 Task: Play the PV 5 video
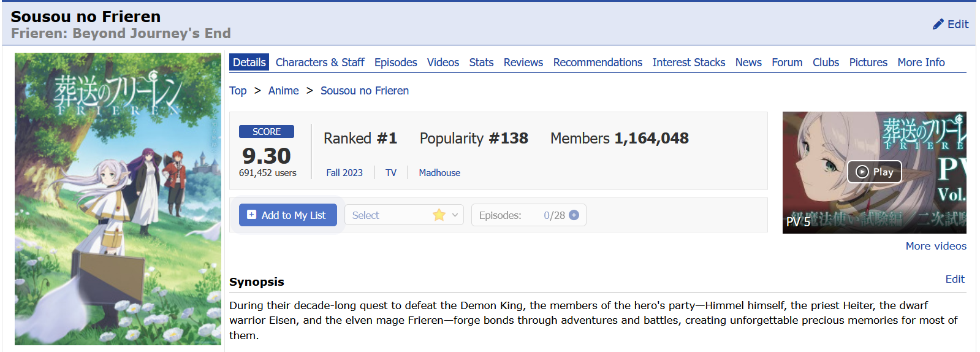(x=874, y=172)
